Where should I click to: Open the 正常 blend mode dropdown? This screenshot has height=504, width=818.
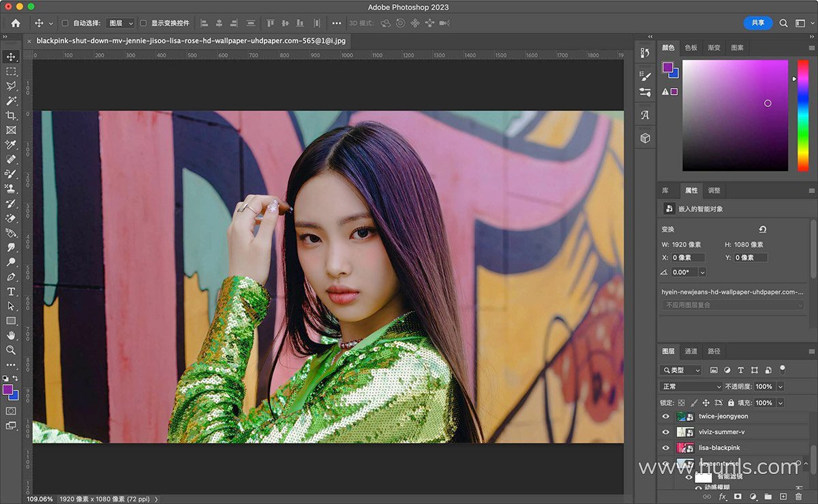[x=691, y=386]
